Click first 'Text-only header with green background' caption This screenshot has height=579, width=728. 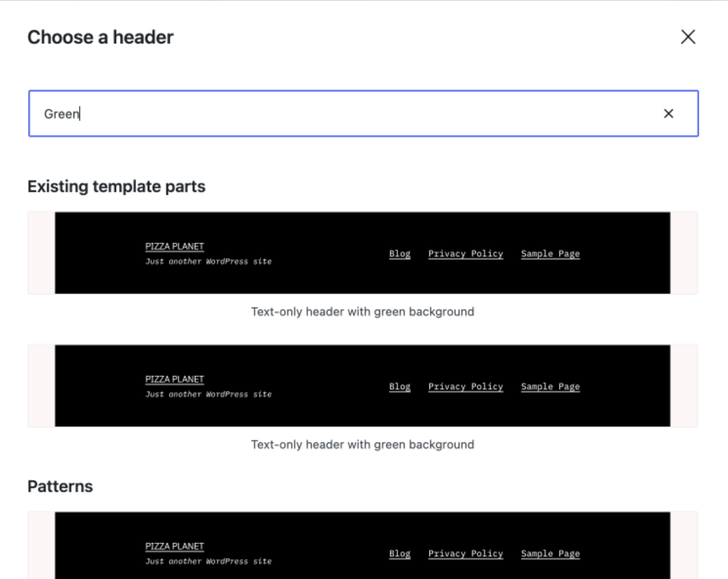pos(362,312)
